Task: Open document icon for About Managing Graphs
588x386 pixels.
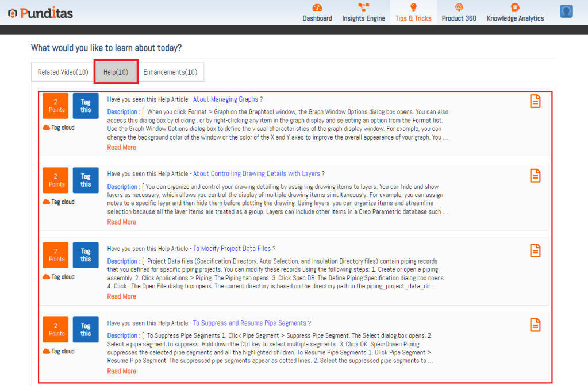Action: coord(535,101)
